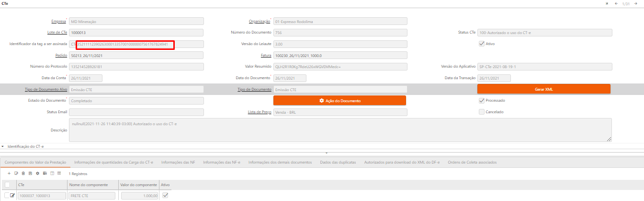Viewport: 644px width, 201px height.
Task: Open the Dados das duplicatas tab
Action: coord(338,162)
